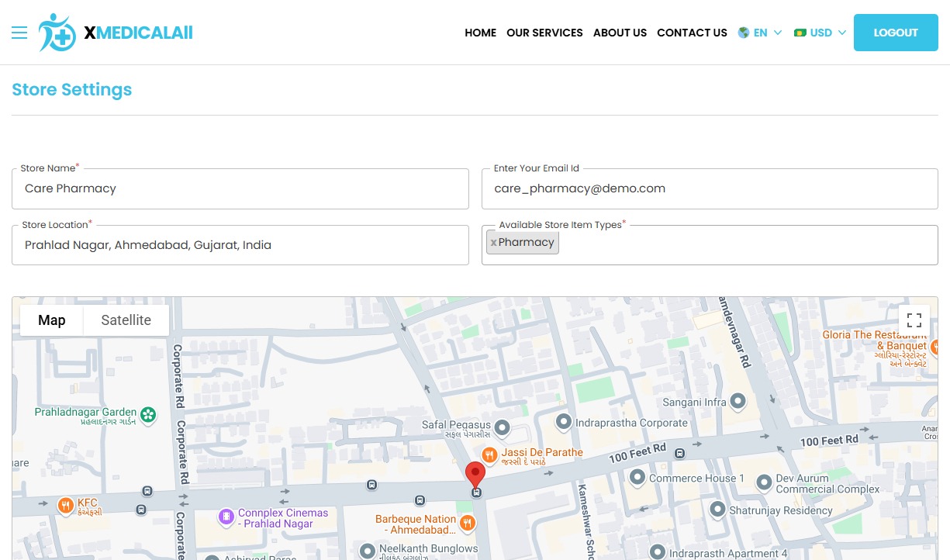Click the XMedicalAll logo

(116, 33)
